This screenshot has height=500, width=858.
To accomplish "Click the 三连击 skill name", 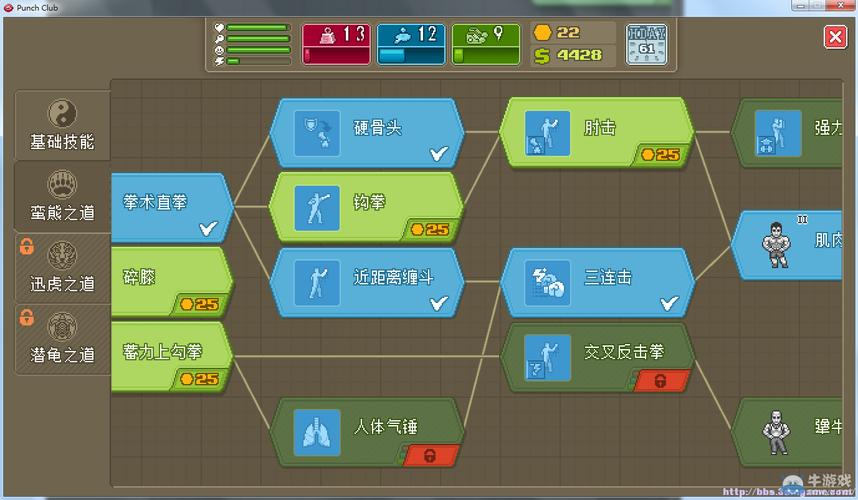I will pyautogui.click(x=608, y=277).
